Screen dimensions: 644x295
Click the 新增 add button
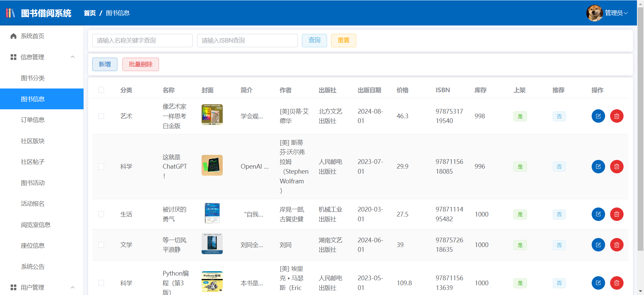105,64
